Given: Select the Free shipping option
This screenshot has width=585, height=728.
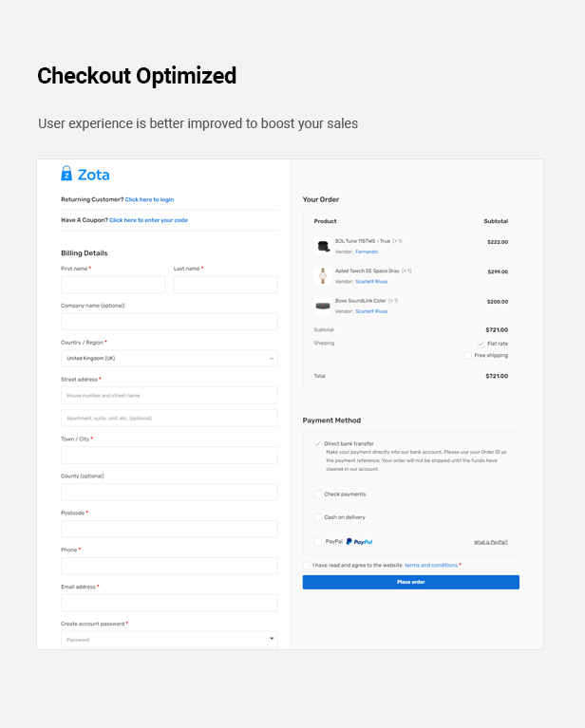Looking at the screenshot, I should click(468, 356).
